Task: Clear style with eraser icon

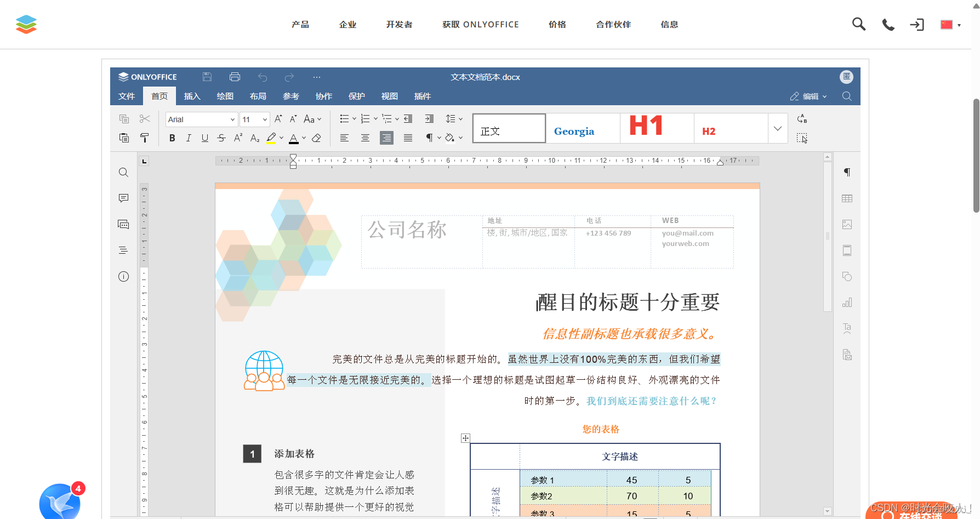Action: click(x=316, y=138)
